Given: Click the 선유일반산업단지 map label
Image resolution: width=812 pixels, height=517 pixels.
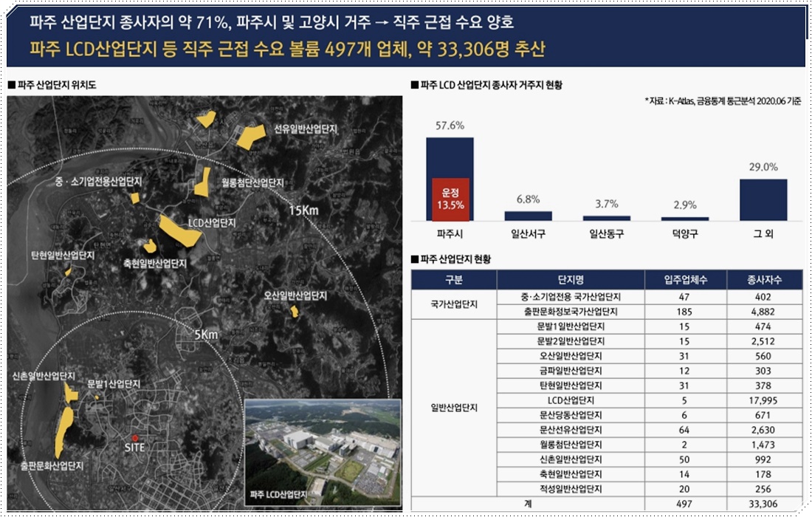Looking at the screenshot, I should click(306, 129).
